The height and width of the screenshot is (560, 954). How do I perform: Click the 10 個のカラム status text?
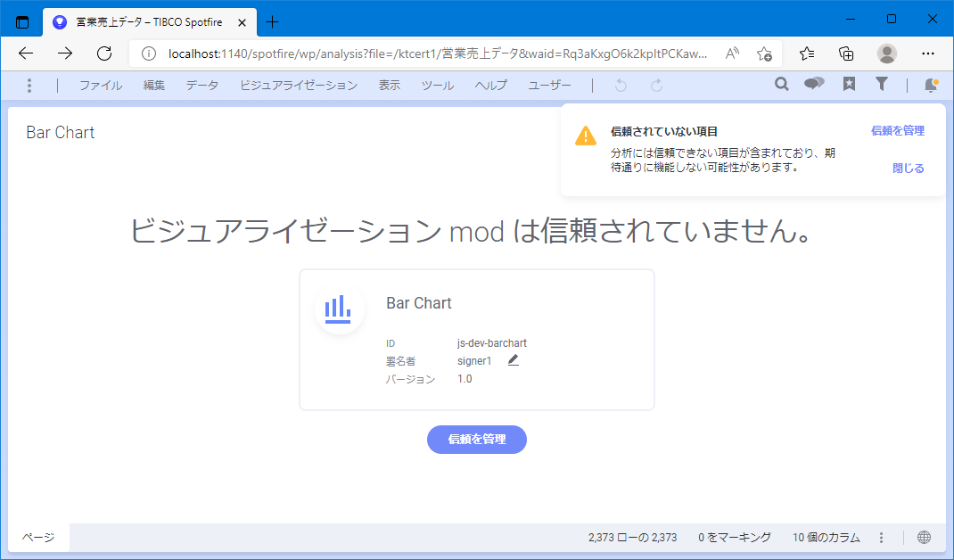pos(827,538)
